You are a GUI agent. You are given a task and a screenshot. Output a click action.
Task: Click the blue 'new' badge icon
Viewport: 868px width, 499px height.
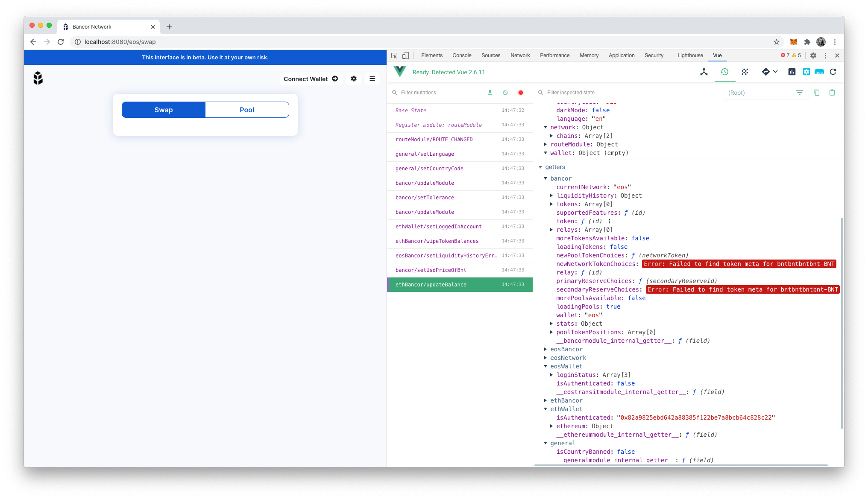click(819, 72)
